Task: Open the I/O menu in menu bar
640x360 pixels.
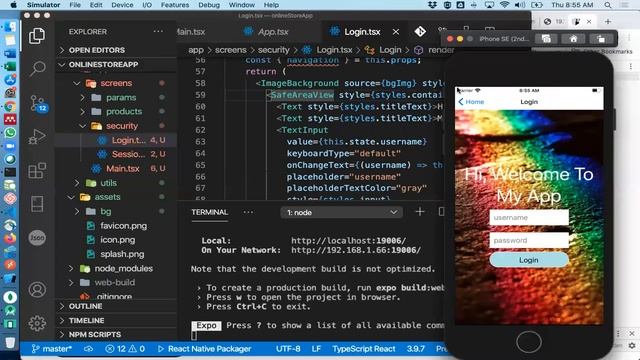Action: point(147,5)
